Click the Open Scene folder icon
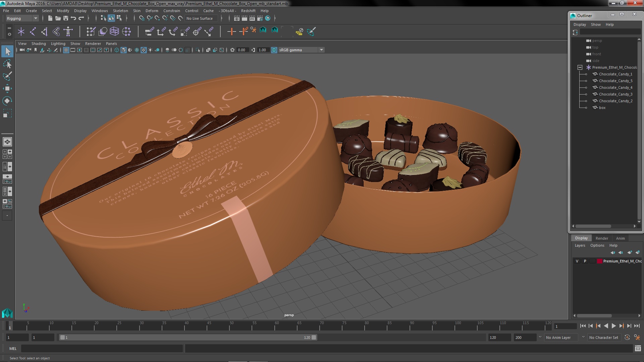This screenshot has height=362, width=644. click(58, 18)
